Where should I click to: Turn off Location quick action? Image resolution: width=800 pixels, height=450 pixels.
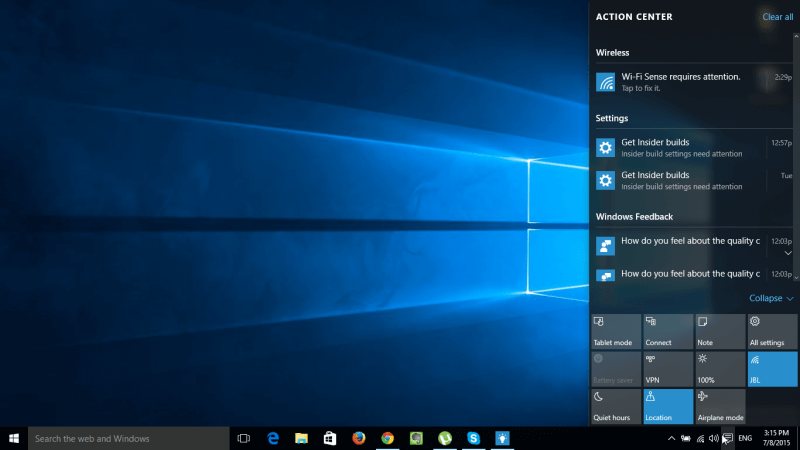pos(667,406)
